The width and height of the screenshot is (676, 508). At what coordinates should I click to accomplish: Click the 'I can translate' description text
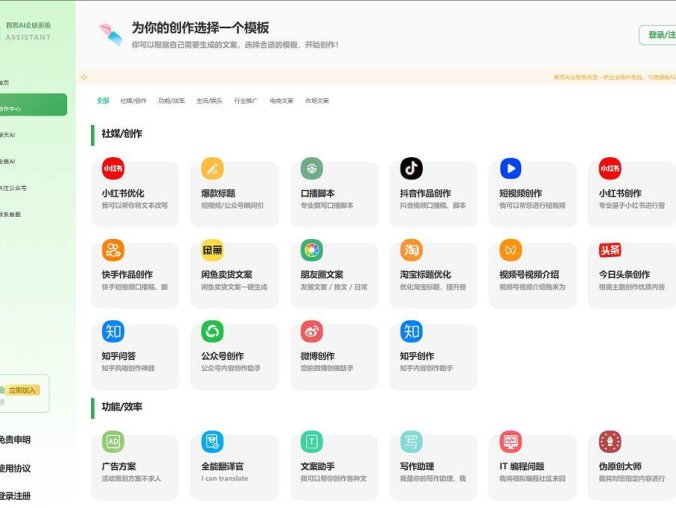[225, 478]
